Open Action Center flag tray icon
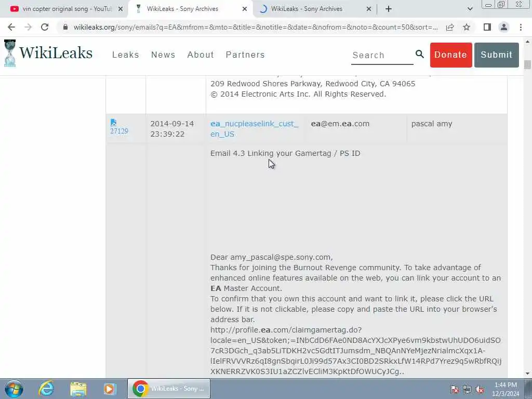This screenshot has width=532, height=399. click(454, 390)
